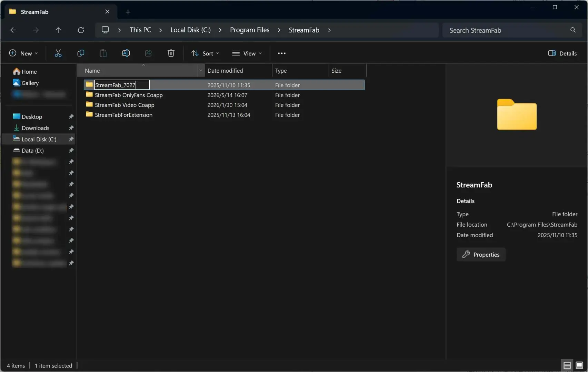This screenshot has width=588, height=372.
Task: Go up one folder level arrow
Action: pyautogui.click(x=58, y=30)
